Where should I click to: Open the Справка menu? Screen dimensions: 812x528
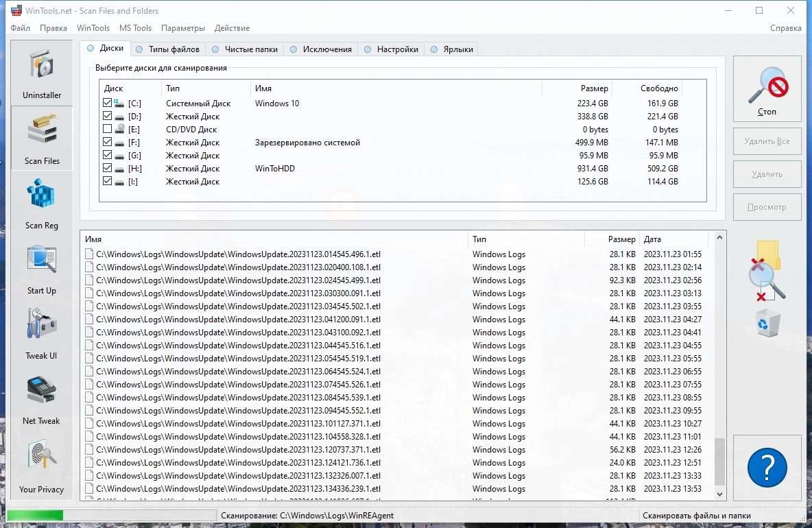click(x=785, y=28)
